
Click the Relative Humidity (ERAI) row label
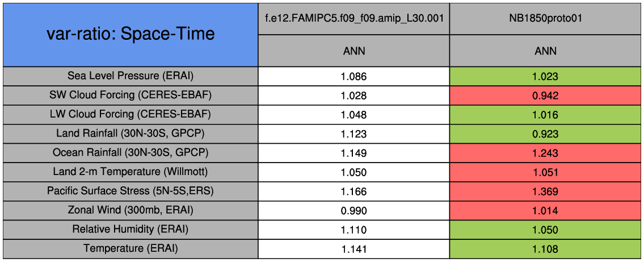pos(131,230)
